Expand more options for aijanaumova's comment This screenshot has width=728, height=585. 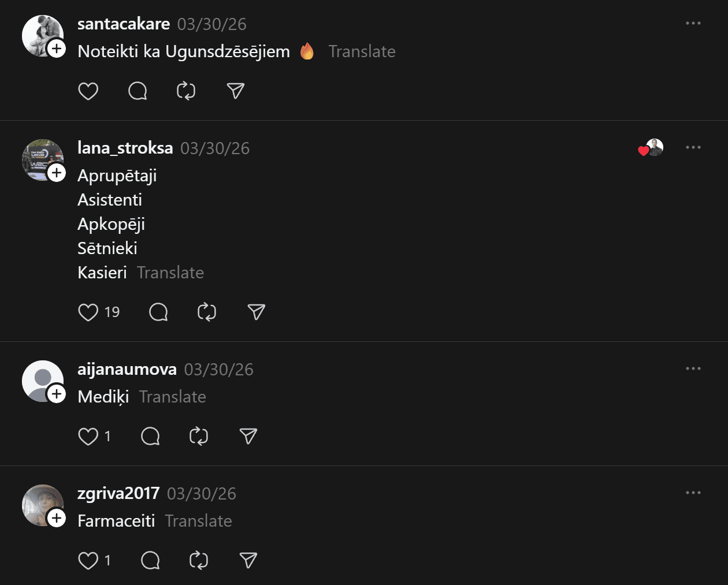click(693, 369)
